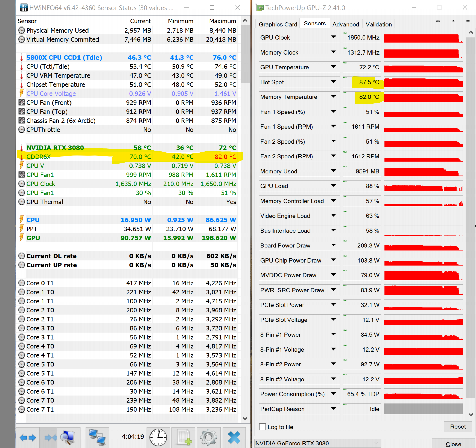This screenshot has height=448, width=476.
Task: Click circle icon beside Current DL rate
Action: (22, 256)
